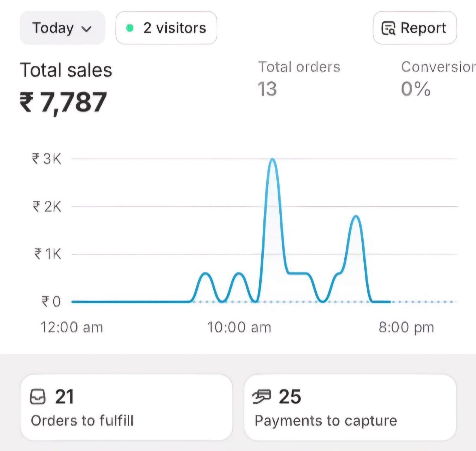Switch to the Conversion metric

click(x=438, y=67)
